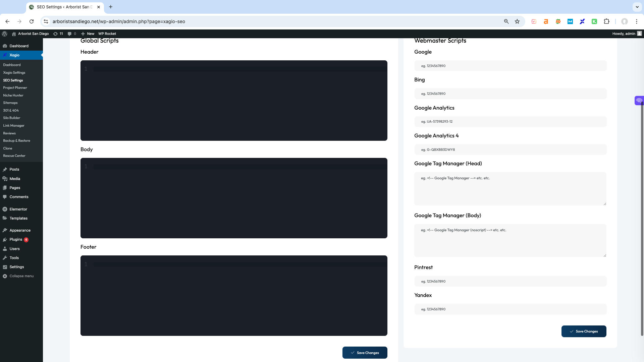Click into the Body script editor

coord(234,198)
